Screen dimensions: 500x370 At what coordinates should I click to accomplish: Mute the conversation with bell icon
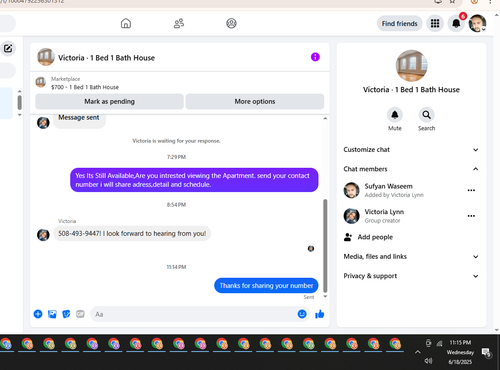(x=395, y=115)
